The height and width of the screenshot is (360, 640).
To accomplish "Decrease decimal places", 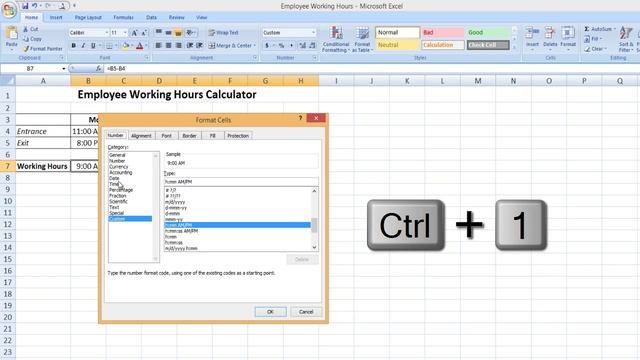I will 312,45.
